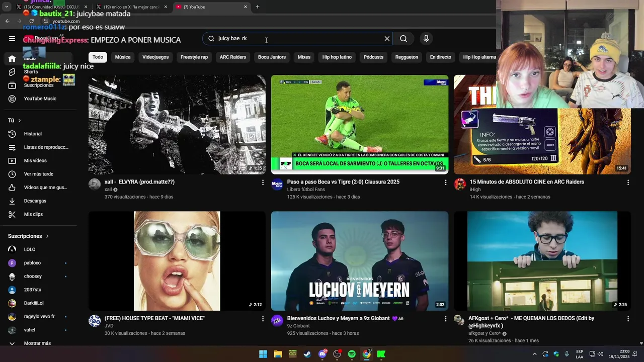Open Spotify from the taskbar
Screen dimensions: 644x362
coord(352,354)
